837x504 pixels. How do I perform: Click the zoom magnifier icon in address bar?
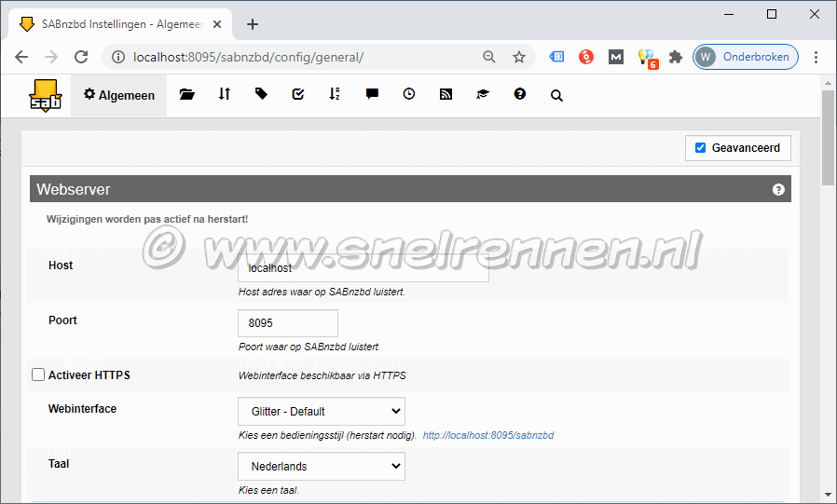[x=489, y=57]
